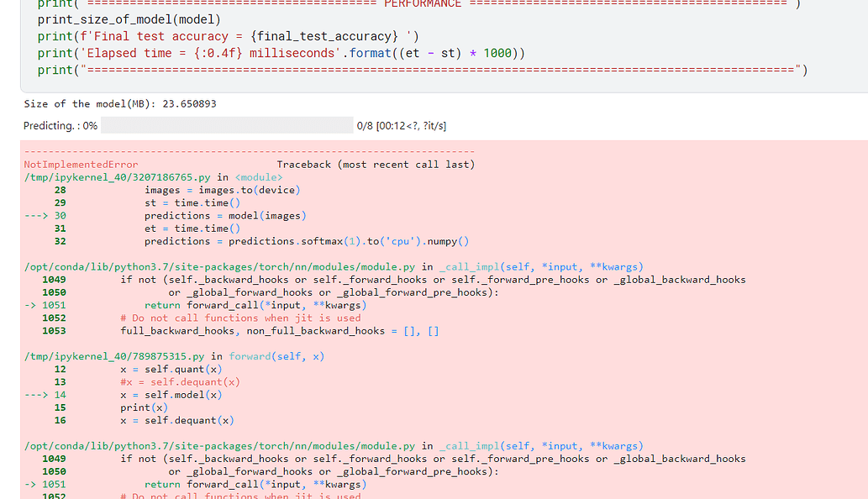Click 'forward(self, x)' in traceback
Image resolution: width=868 pixels, height=499 pixels.
pos(276,356)
